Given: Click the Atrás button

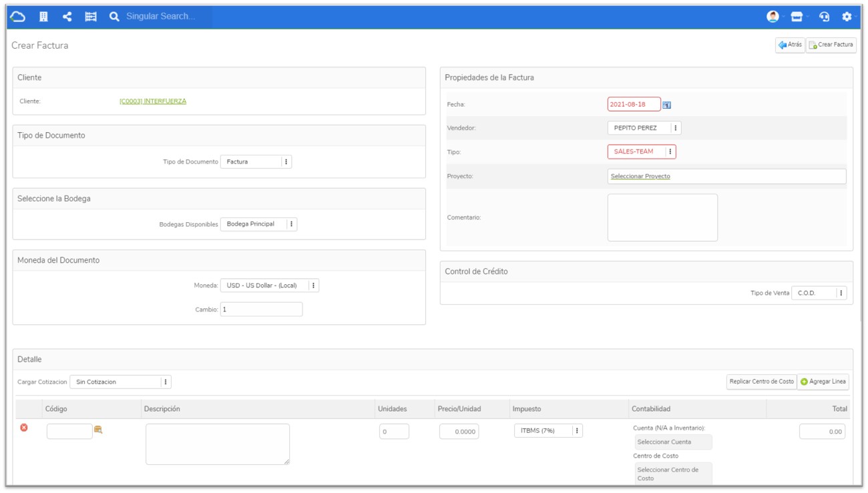Looking at the screenshot, I should tap(790, 45).
